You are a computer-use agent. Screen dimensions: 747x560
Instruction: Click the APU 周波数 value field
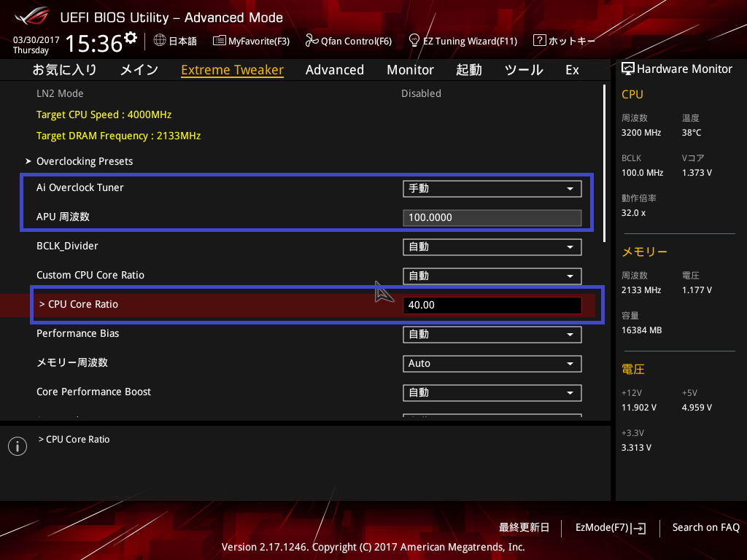[492, 217]
